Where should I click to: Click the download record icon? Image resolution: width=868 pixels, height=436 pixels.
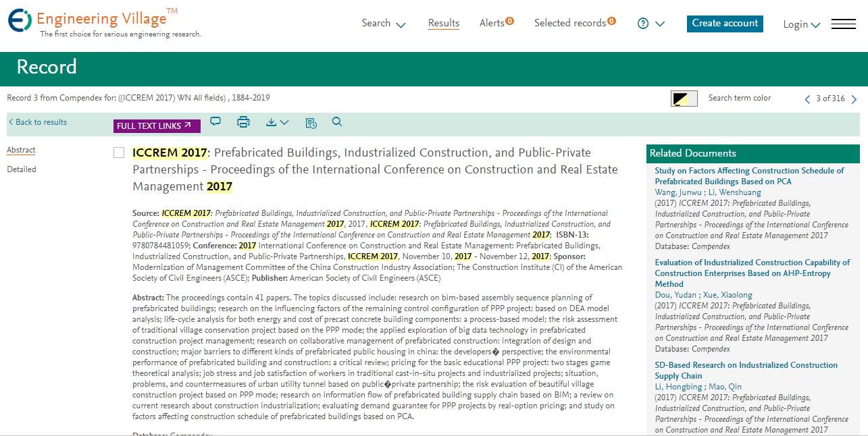coord(272,122)
